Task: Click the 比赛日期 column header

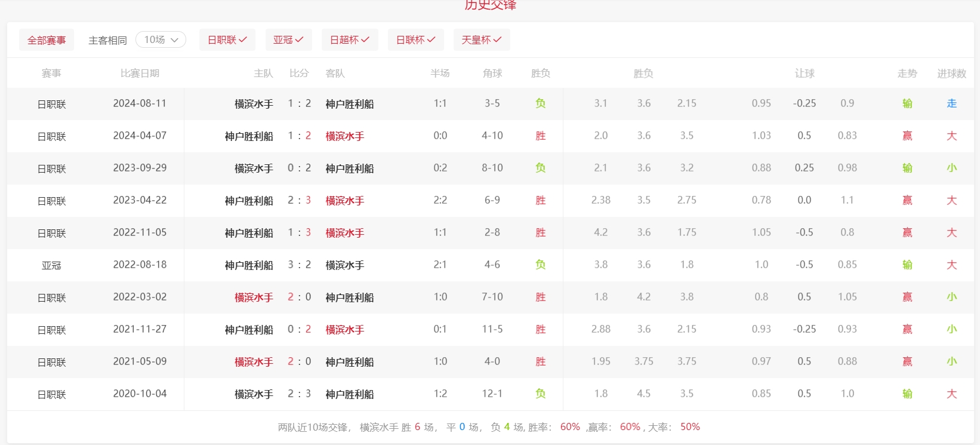Action: (140, 73)
